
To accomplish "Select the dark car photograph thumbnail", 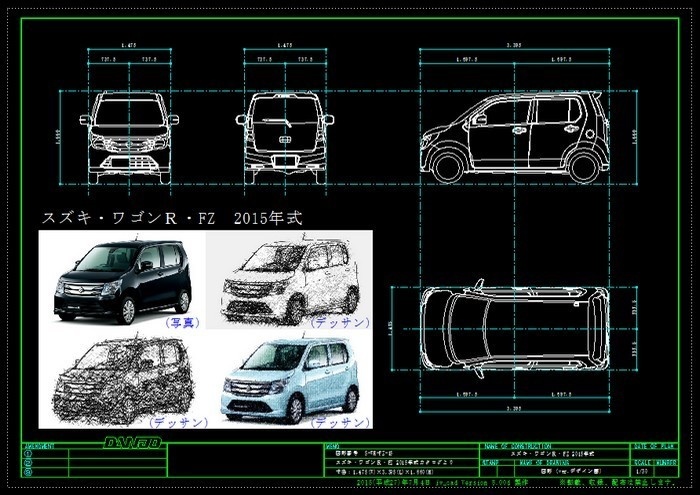I will click(122, 280).
